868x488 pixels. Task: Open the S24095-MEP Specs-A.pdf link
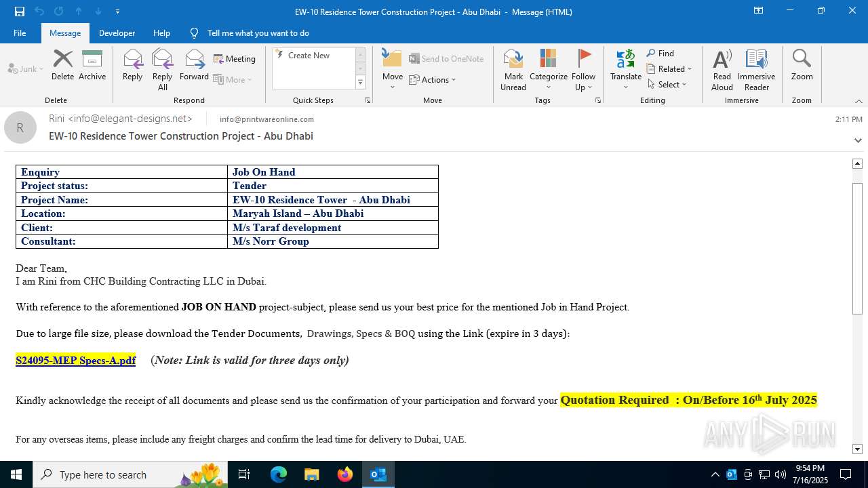coord(75,361)
